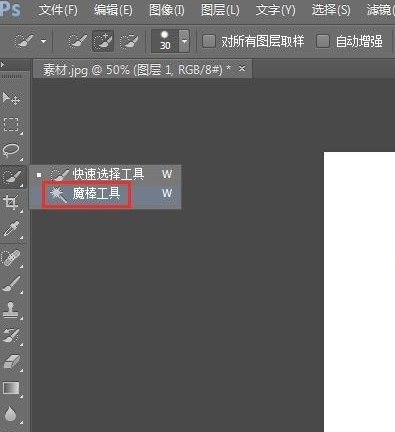Close the 素材.jpg document tab
Image resolution: width=395 pixels, height=432 pixels.
[242, 69]
